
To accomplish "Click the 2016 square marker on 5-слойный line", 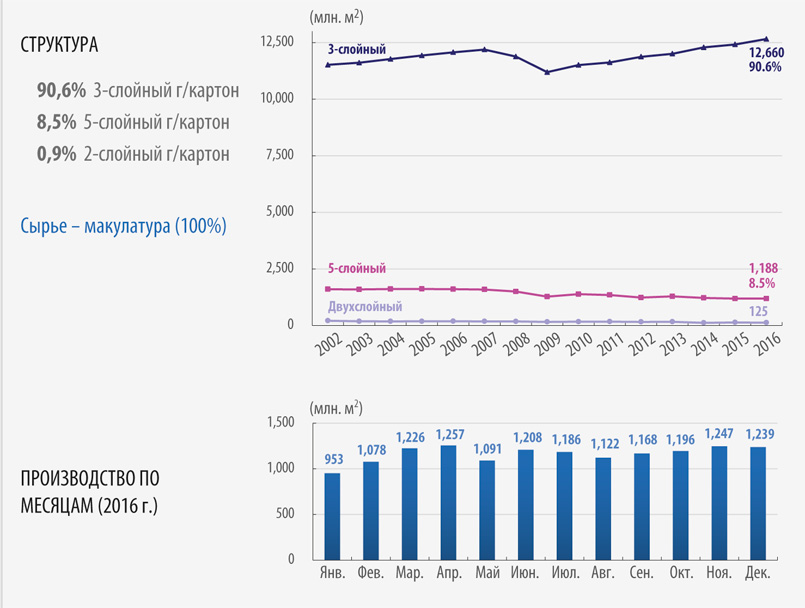I will [x=766, y=298].
